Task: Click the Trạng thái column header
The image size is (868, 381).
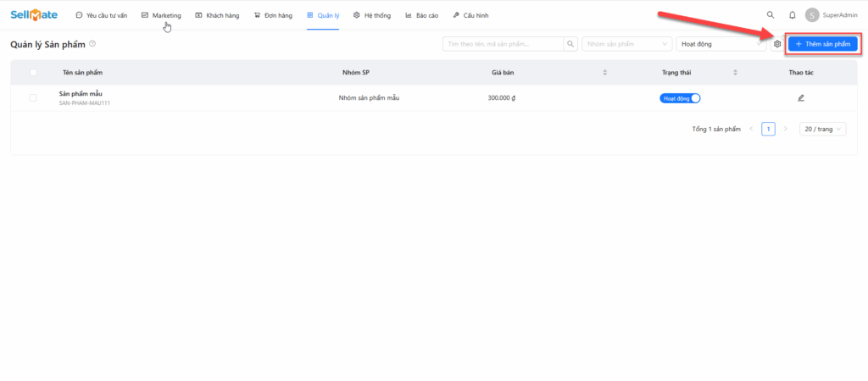Action: (x=676, y=73)
